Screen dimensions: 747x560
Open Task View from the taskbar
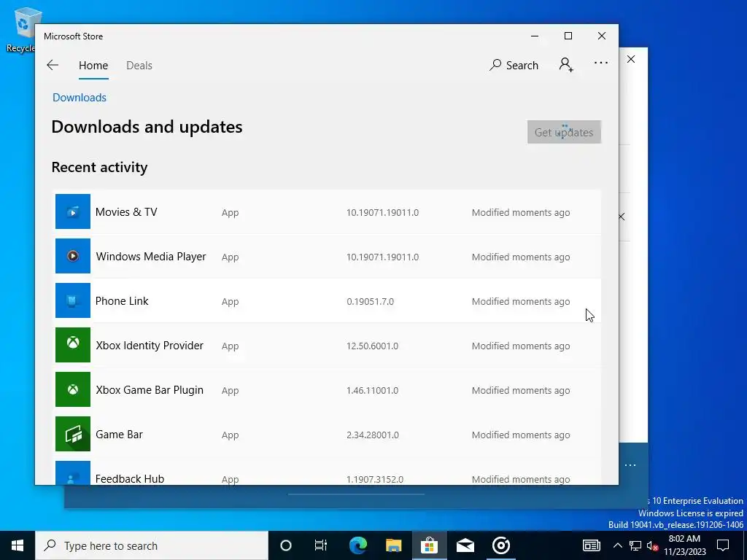click(x=321, y=545)
